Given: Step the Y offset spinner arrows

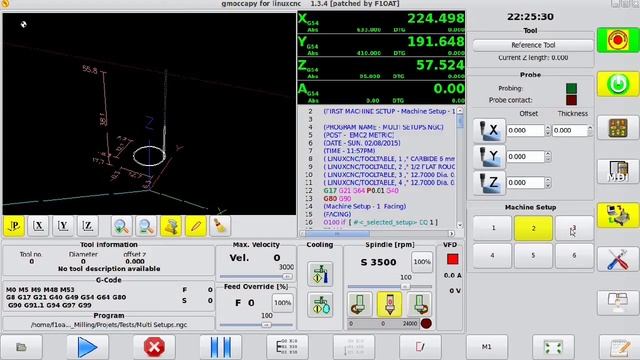Looking at the screenshot, I should pos(548,157).
